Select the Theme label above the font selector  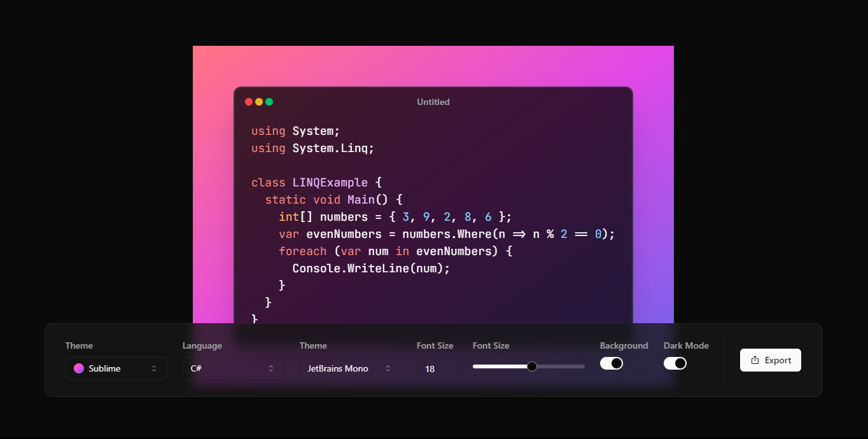click(x=313, y=345)
